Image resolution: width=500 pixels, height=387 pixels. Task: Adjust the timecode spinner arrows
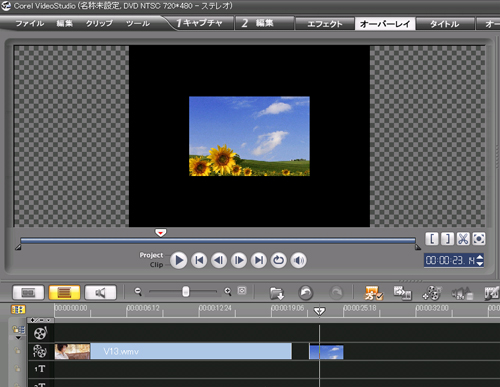point(480,260)
